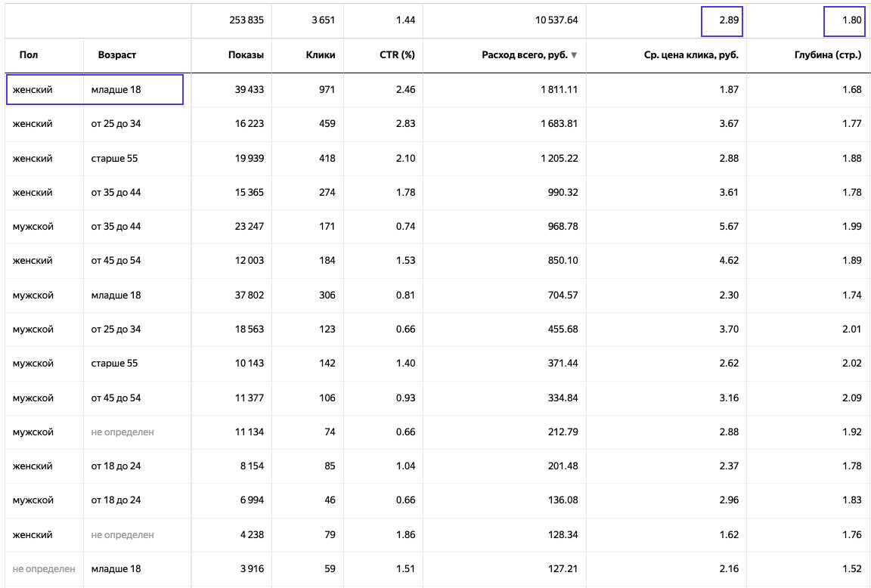Sort table by the Показы column header
The height and width of the screenshot is (588, 871).
[246, 55]
